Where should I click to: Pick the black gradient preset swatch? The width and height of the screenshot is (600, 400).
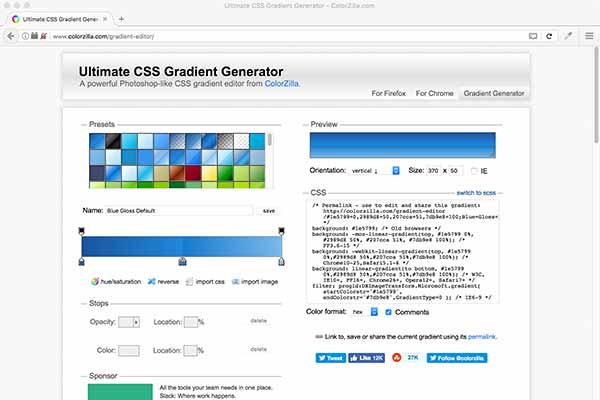tap(113, 141)
